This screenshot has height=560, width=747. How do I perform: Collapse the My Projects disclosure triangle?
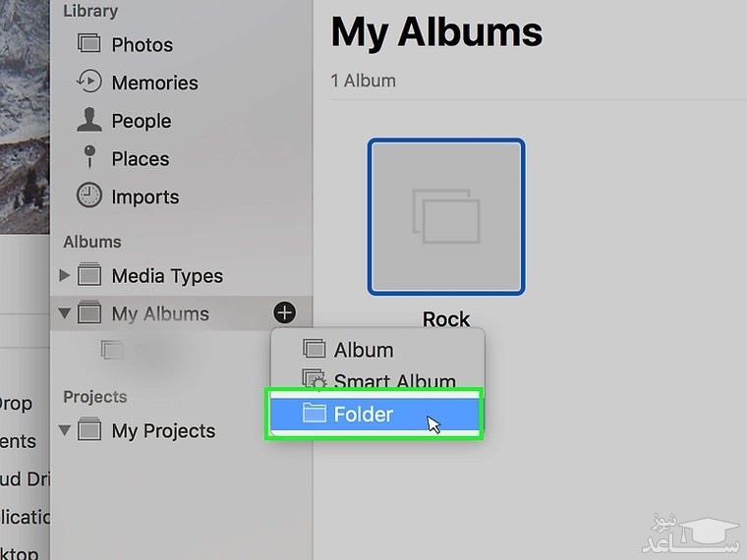point(65,430)
